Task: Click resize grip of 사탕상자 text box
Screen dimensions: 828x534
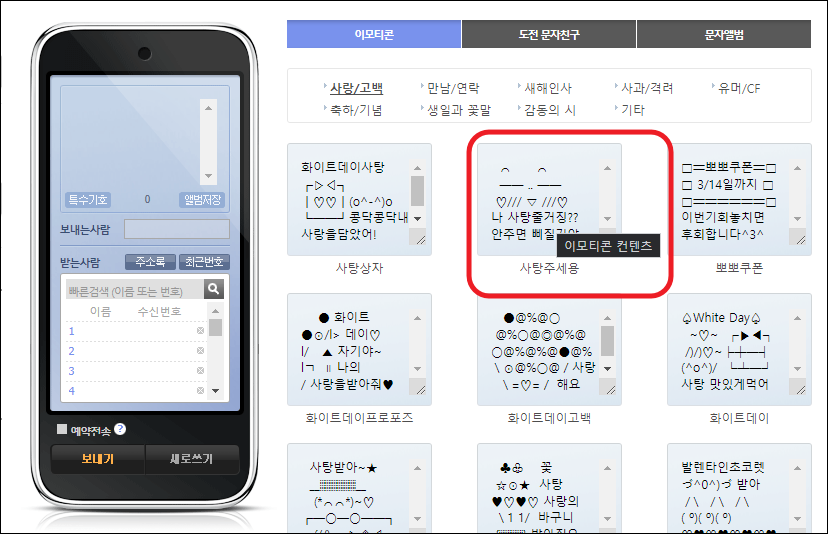Action: [x=420, y=239]
